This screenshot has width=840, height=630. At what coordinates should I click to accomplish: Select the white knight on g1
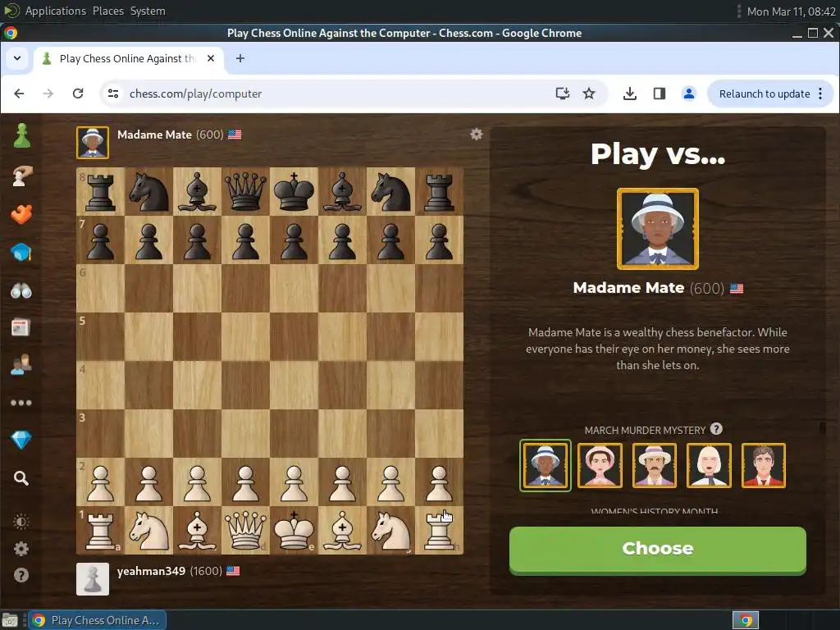click(390, 531)
